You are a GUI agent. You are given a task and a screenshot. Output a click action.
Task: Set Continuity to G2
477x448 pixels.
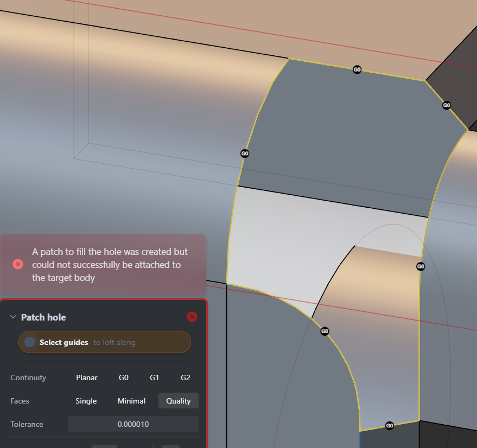(186, 377)
